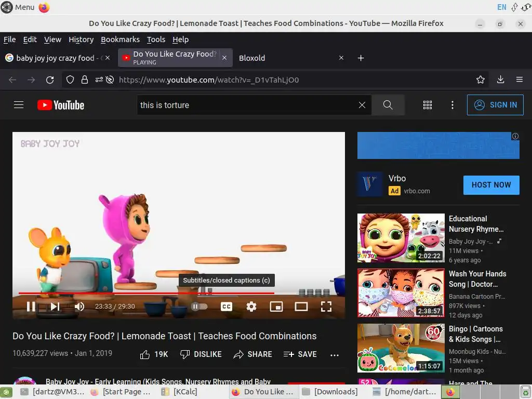
Task: Open the SHARE dialog
Action: [x=253, y=354]
